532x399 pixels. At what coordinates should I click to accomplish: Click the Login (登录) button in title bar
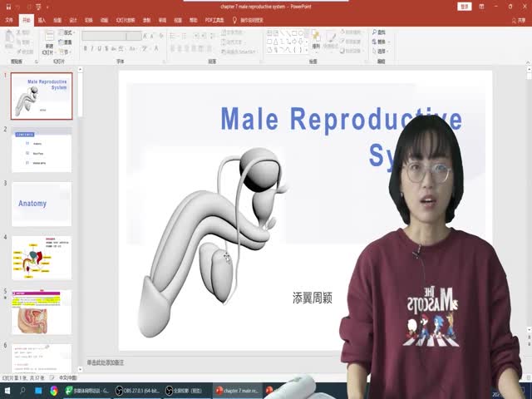(x=464, y=6)
